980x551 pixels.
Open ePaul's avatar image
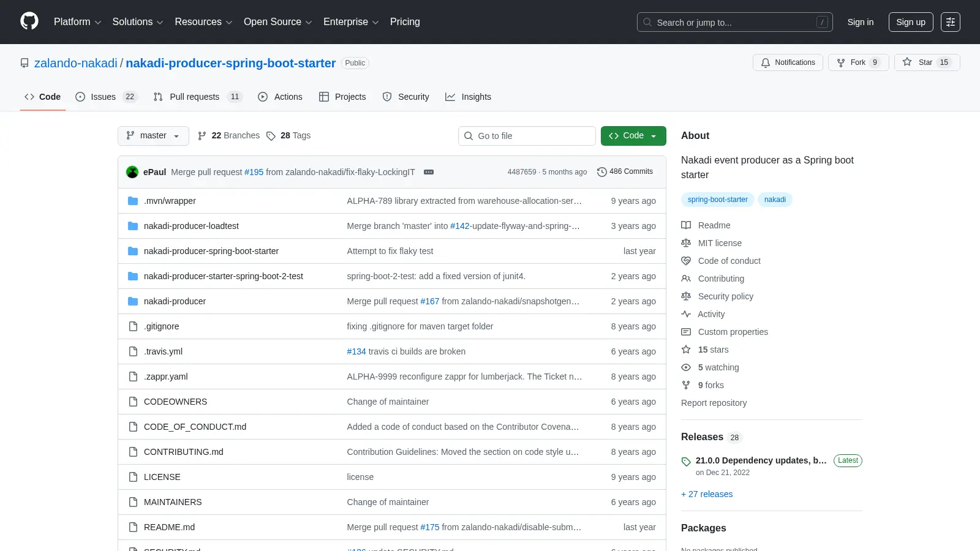[132, 172]
